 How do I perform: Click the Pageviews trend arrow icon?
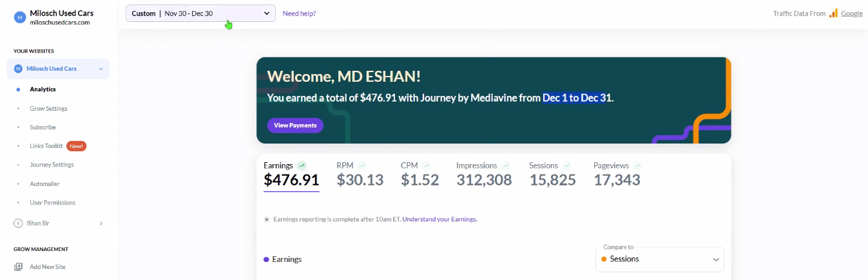[637, 165]
